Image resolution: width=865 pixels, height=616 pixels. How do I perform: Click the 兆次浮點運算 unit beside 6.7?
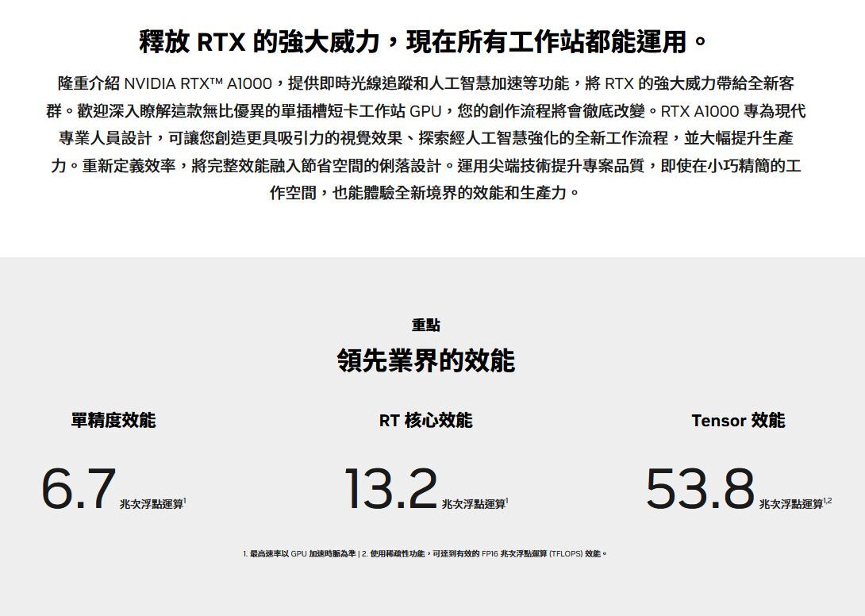pos(152,504)
